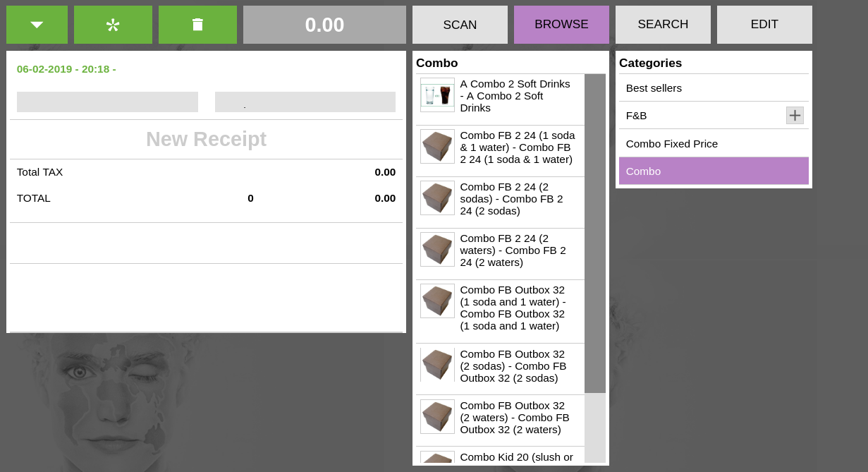Click box thumbnail for FB 2 24 (2 sodas)

coord(437,198)
